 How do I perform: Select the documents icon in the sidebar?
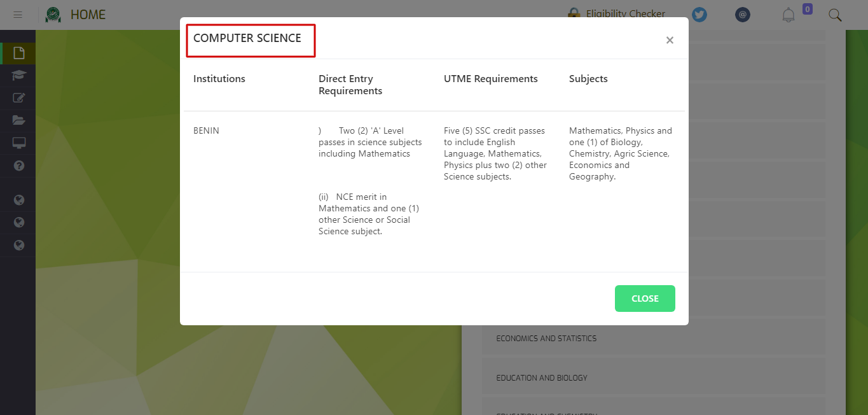[18, 53]
